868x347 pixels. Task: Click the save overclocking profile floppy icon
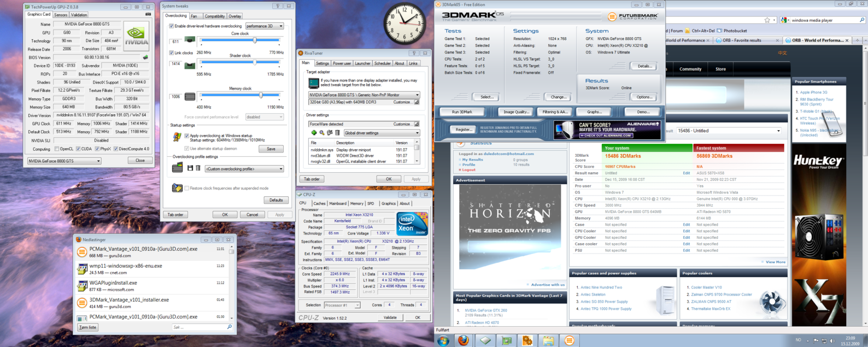tap(190, 168)
